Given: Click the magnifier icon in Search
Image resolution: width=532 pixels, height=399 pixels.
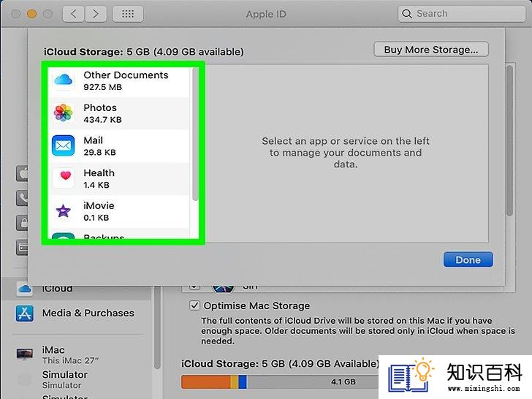Looking at the screenshot, I should click(x=407, y=14).
